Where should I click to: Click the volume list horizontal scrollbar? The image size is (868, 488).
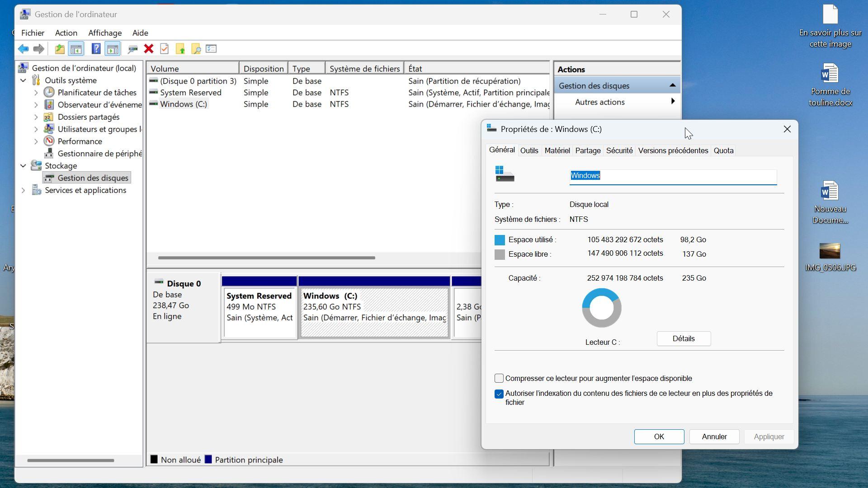click(x=266, y=258)
